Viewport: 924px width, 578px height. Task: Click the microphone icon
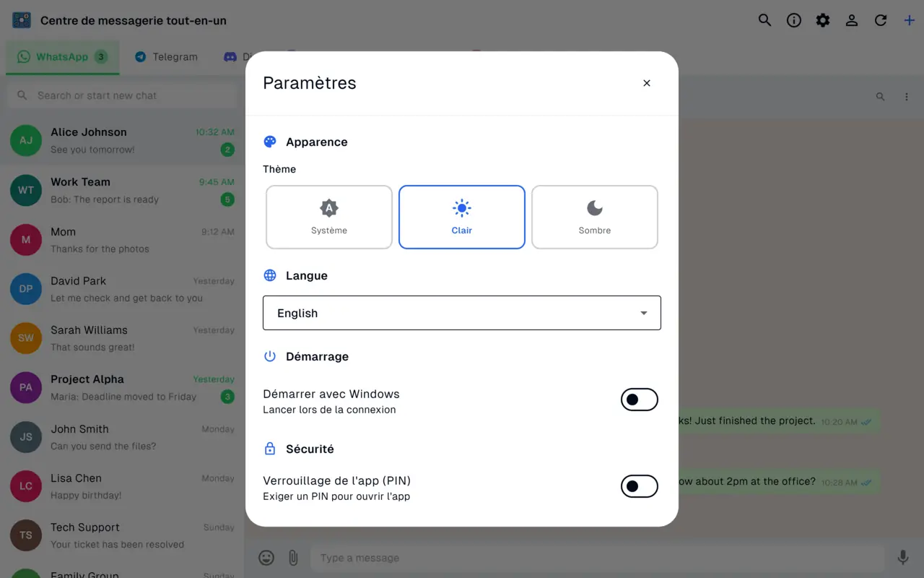coord(903,558)
